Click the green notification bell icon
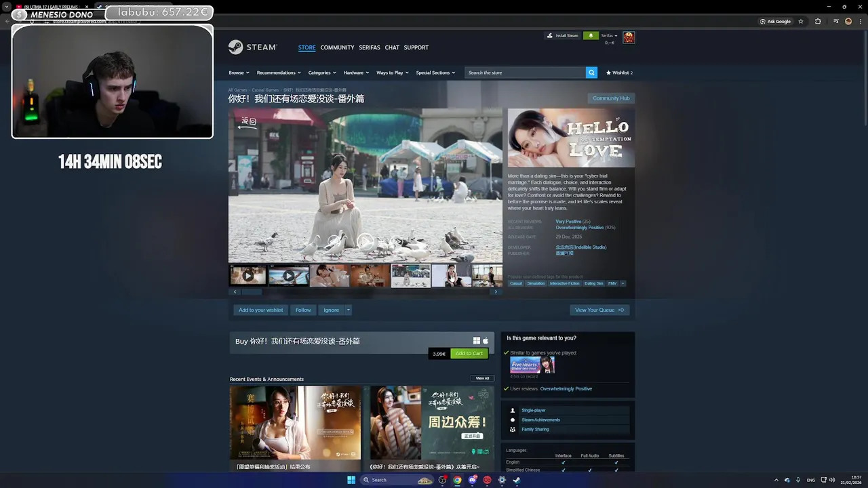This screenshot has height=488, width=868. tap(591, 35)
